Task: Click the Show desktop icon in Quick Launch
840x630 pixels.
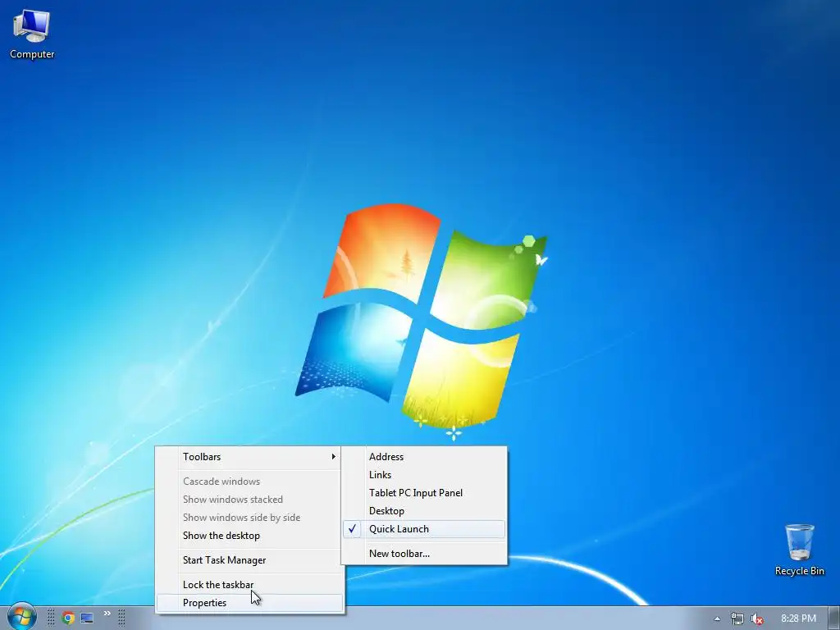Action: click(87, 619)
